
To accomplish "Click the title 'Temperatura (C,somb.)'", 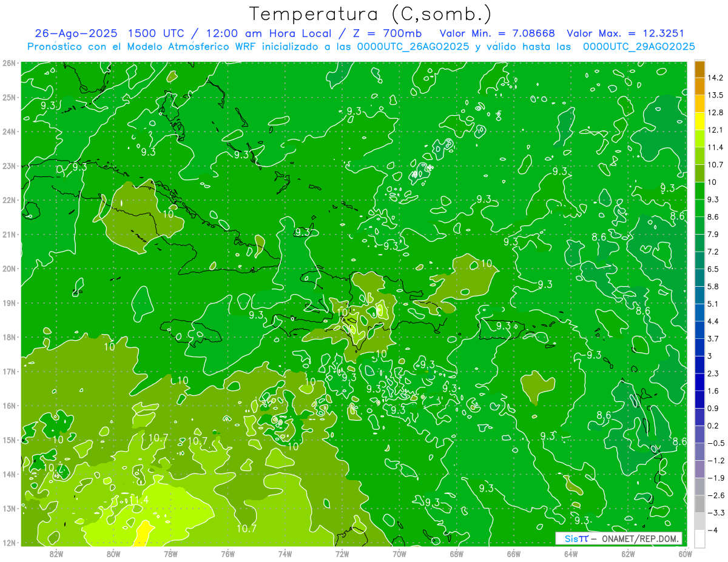I will coord(371,14).
